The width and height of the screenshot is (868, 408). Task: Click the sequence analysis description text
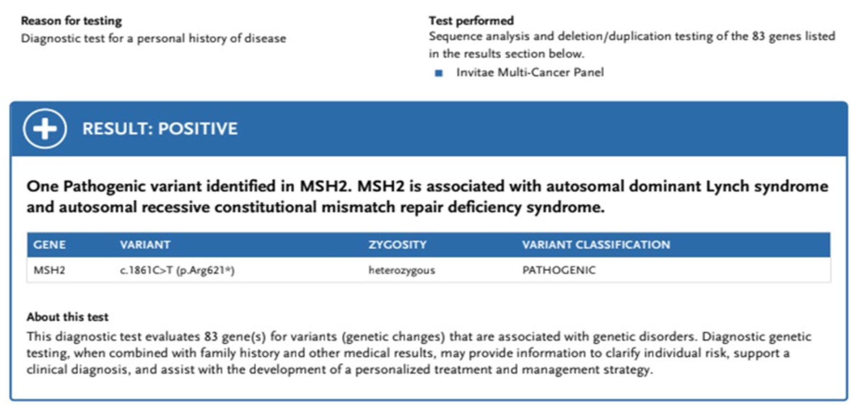(632, 45)
